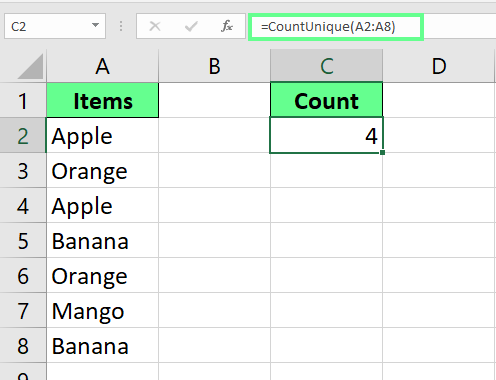This screenshot has height=380, width=496.
Task: Select row 1 header
Action: [x=23, y=101]
